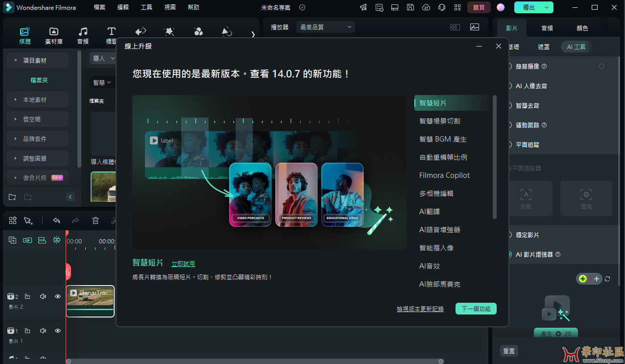Hide video track 2 with eye icon
This screenshot has height=364, width=625.
tap(58, 296)
